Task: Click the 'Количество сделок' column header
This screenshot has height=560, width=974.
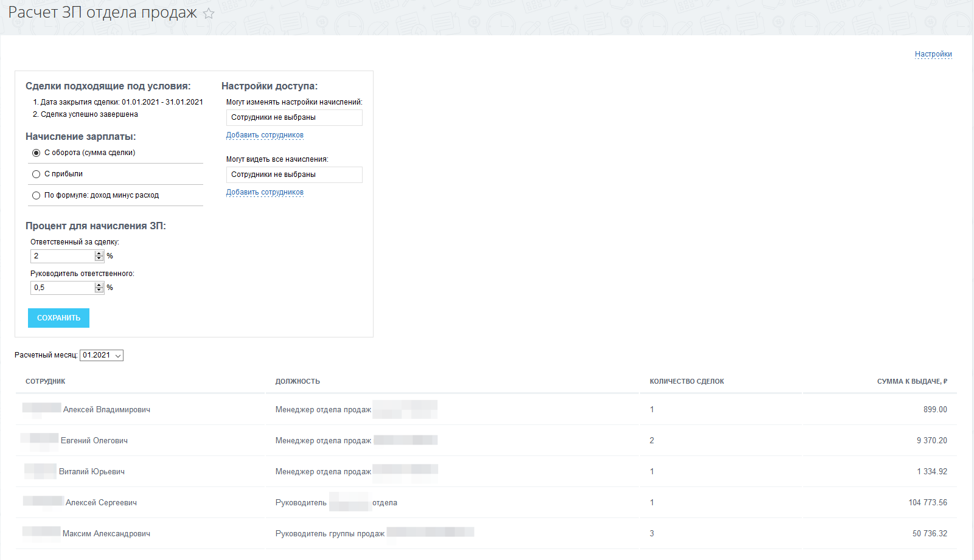Action: [686, 381]
